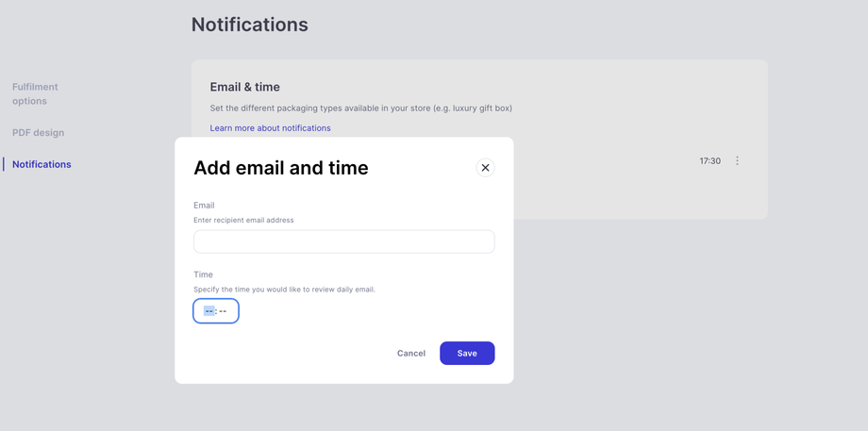Open the three-dot options menu beside 17:30

pos(738,161)
